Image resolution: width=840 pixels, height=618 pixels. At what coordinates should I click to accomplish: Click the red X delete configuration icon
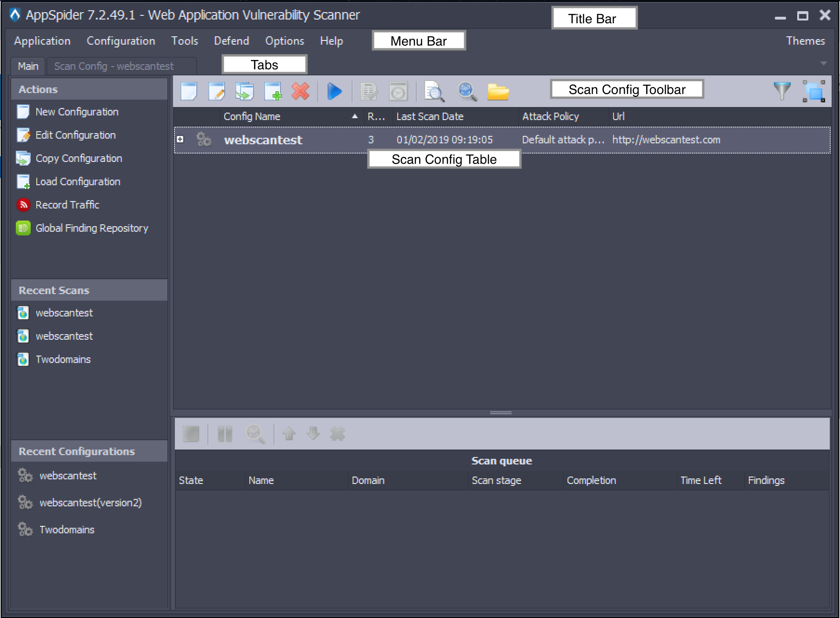point(300,91)
